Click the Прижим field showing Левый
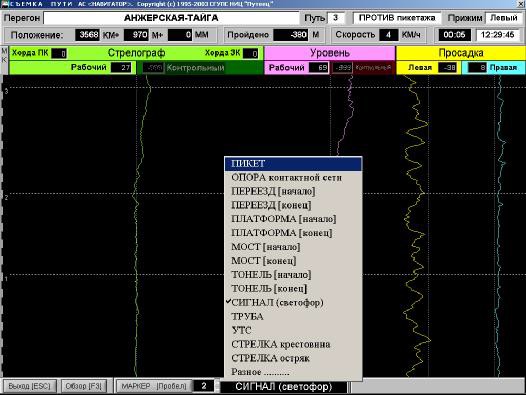This screenshot has height=395, width=526. [x=504, y=18]
